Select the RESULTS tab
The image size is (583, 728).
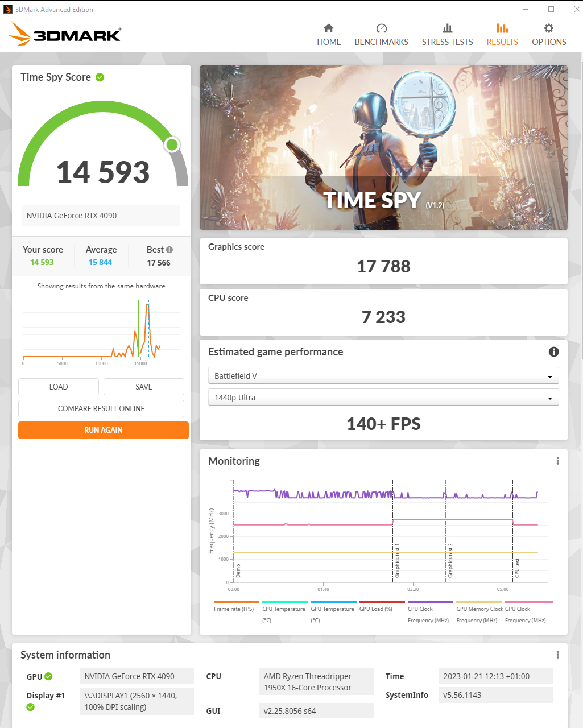pyautogui.click(x=502, y=35)
